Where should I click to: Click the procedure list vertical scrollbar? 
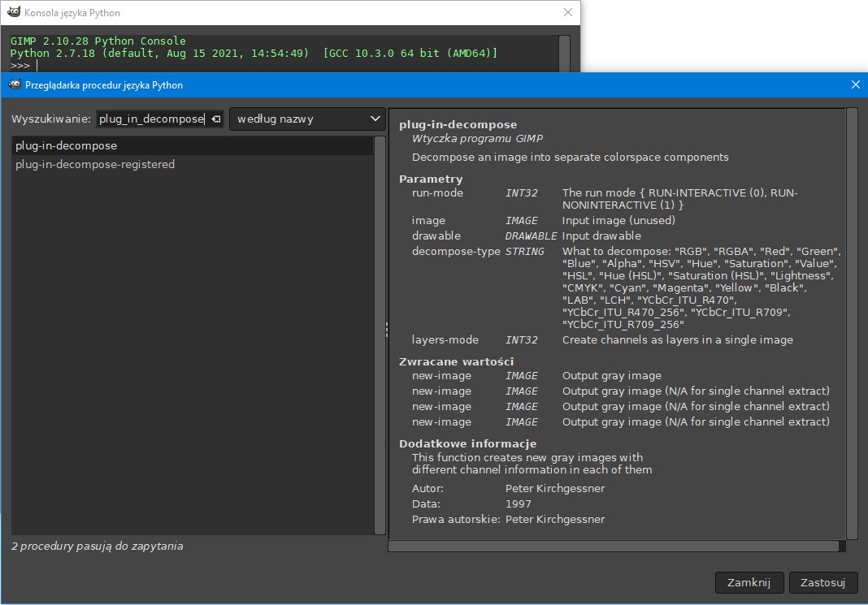click(x=380, y=335)
